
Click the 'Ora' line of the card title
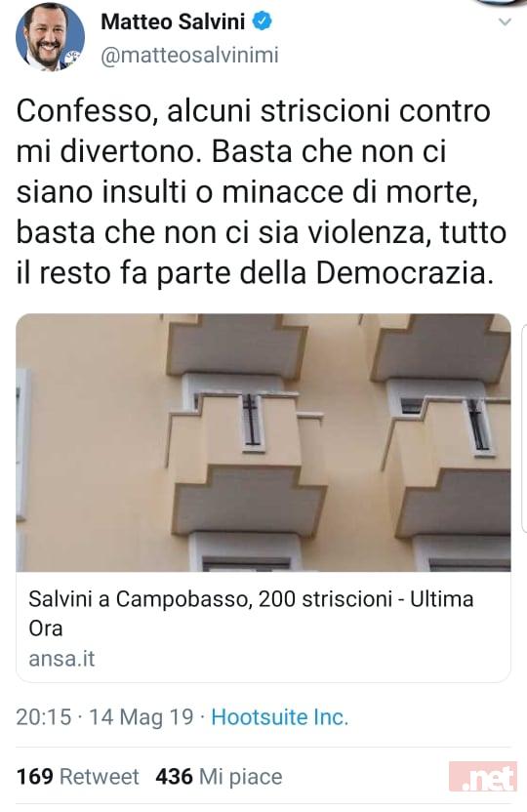(x=46, y=629)
